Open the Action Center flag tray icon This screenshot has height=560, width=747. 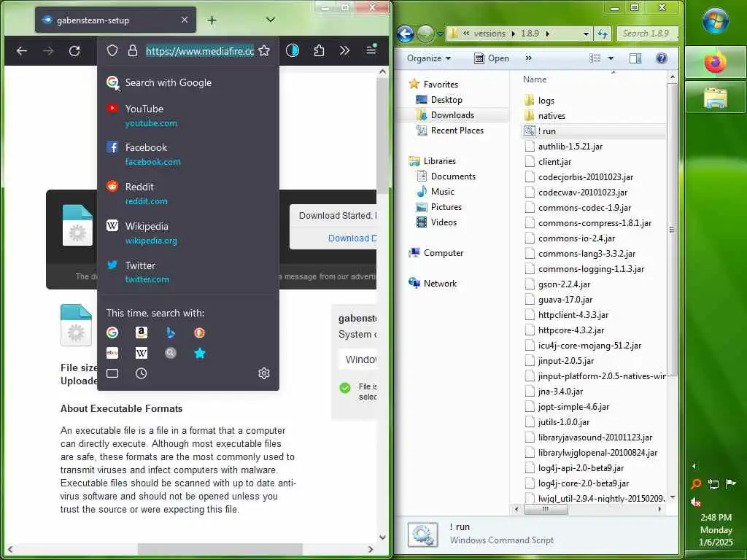730,484
